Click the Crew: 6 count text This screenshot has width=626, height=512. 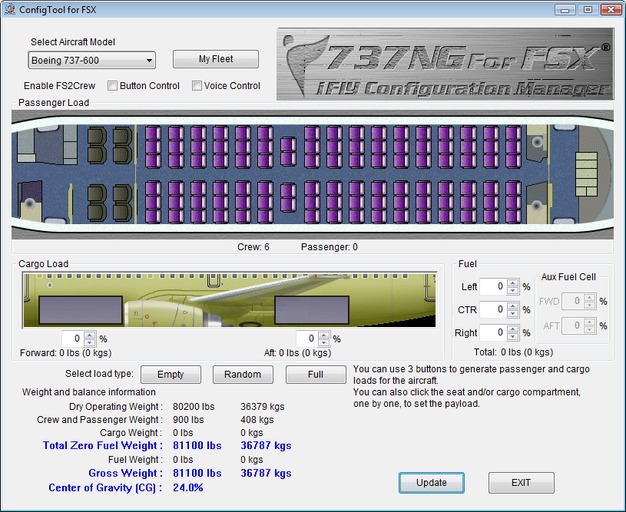[253, 247]
